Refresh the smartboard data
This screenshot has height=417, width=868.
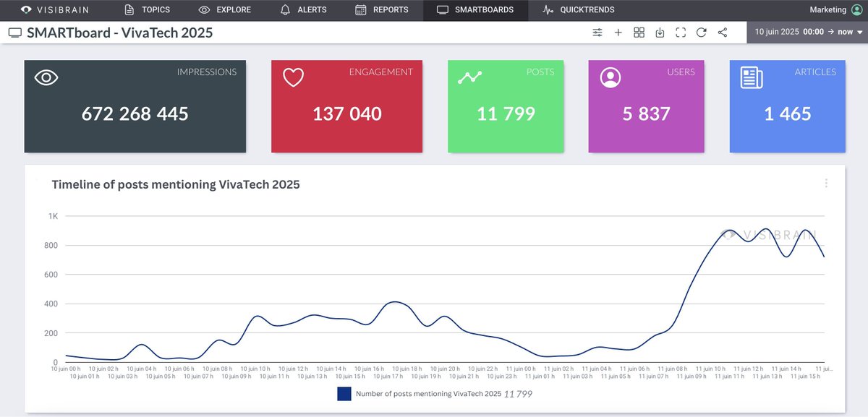pos(701,33)
